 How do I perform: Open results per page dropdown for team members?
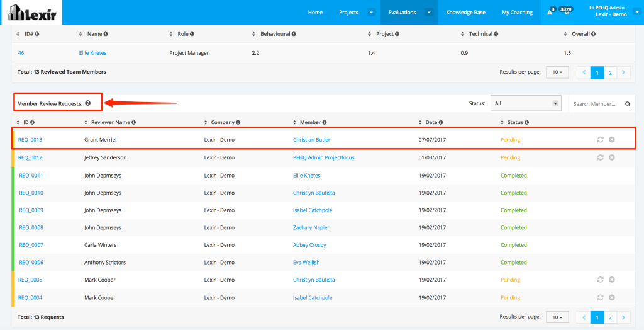click(557, 72)
